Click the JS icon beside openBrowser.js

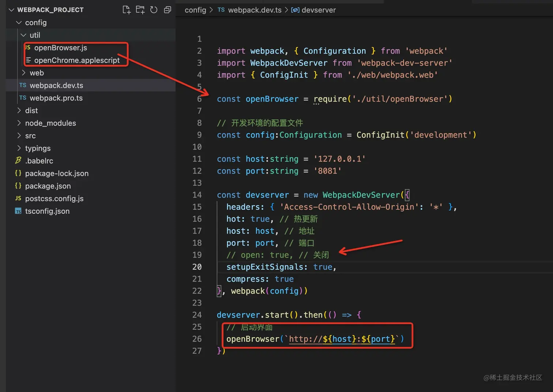[28, 47]
